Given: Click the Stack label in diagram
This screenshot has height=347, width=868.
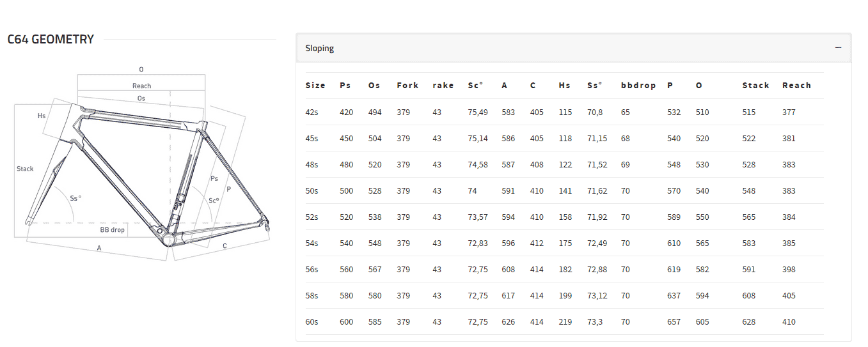Looking at the screenshot, I should tap(25, 169).
